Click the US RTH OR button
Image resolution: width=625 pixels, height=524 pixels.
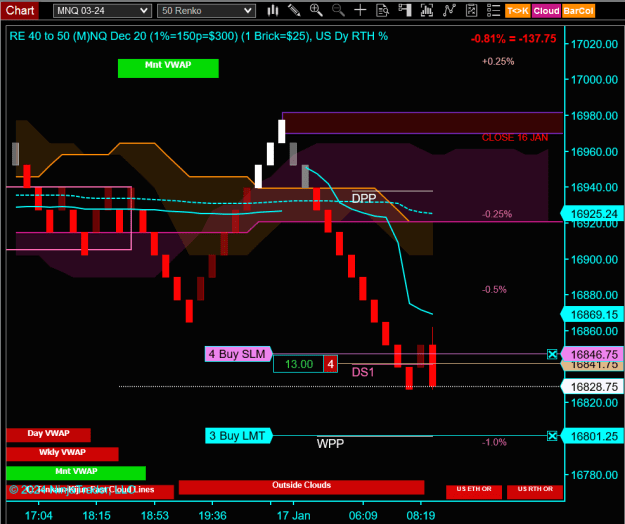535,491
